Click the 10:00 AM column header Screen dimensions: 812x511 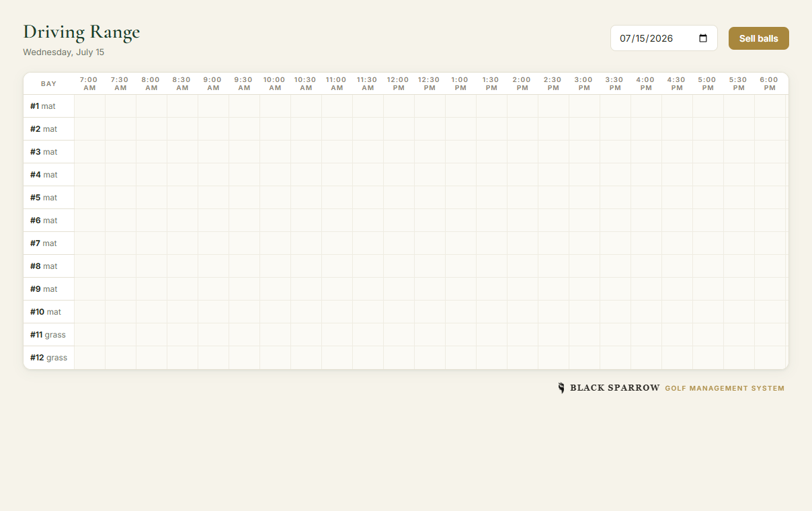276,83
